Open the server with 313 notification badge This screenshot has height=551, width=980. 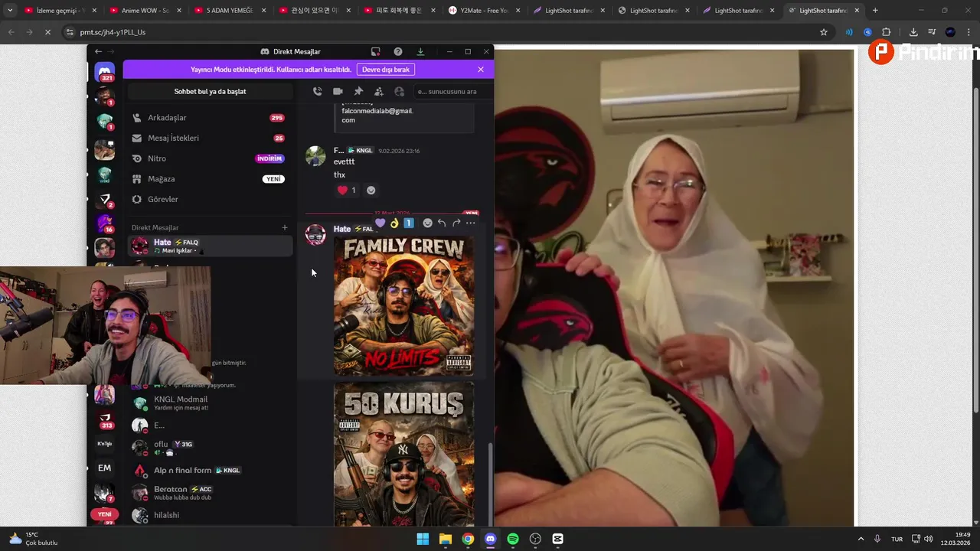point(105,420)
